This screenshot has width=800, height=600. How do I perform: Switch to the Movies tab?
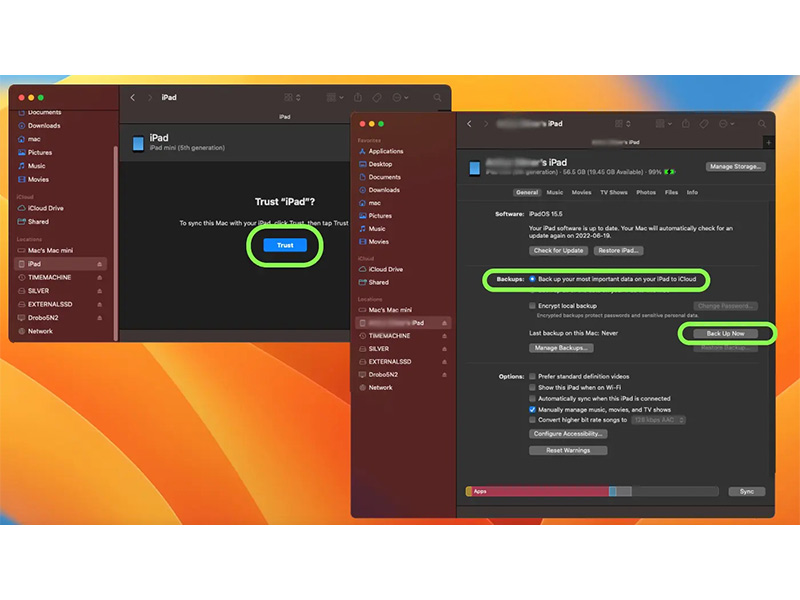coord(581,192)
